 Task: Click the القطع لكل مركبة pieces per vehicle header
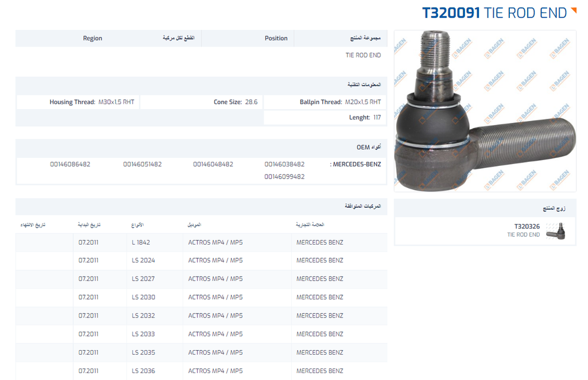[179, 38]
